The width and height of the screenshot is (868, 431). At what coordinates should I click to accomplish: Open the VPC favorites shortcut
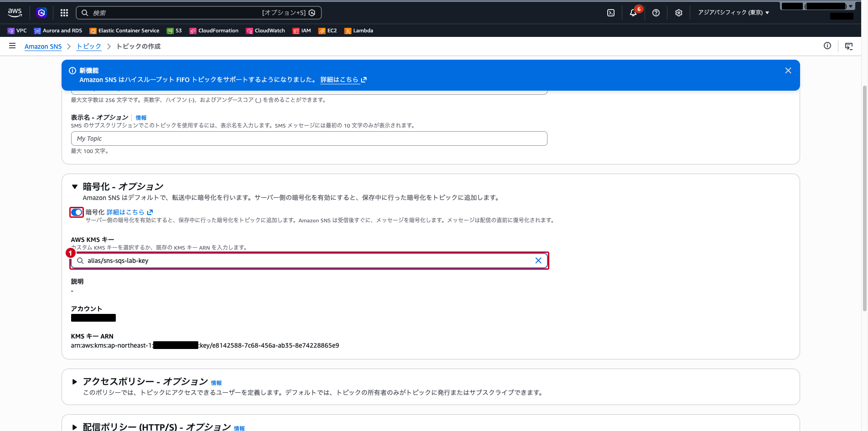(17, 31)
